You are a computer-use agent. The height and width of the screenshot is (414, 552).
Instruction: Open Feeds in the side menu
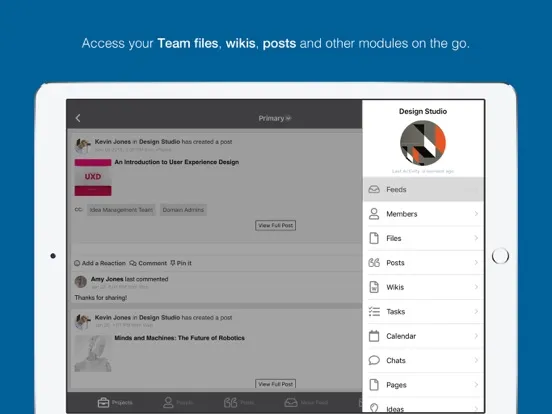click(x=424, y=189)
